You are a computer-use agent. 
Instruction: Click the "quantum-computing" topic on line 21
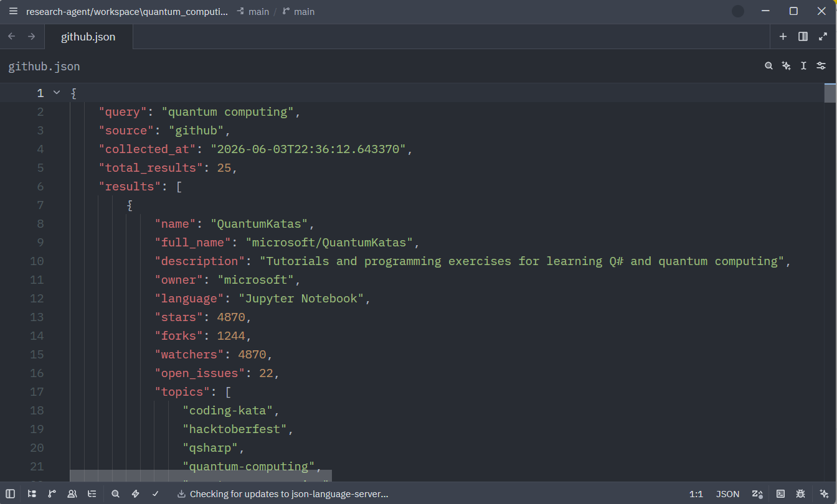pyautogui.click(x=249, y=467)
